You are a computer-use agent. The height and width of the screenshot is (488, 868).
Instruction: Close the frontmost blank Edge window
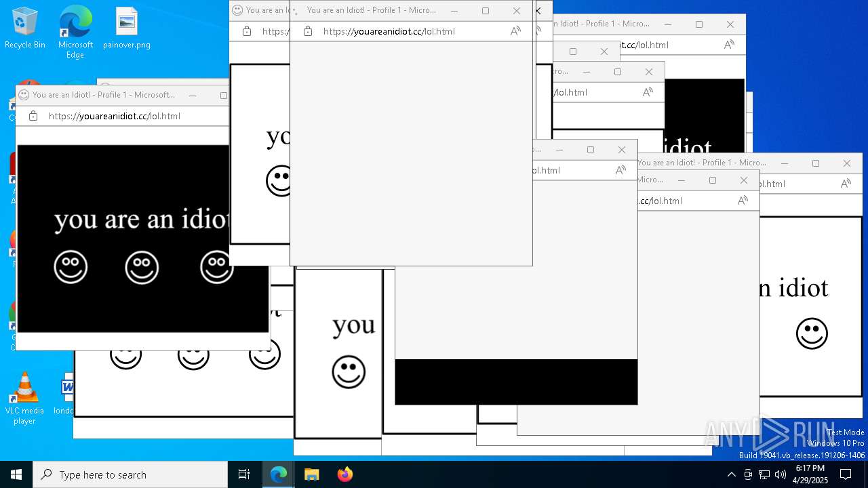[x=517, y=10]
